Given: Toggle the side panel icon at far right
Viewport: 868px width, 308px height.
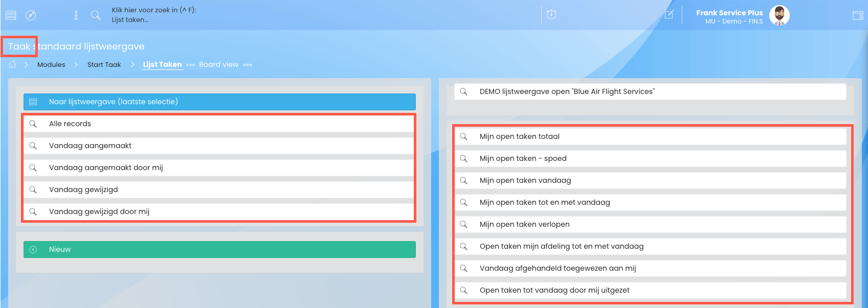Looking at the screenshot, I should point(858,15).
